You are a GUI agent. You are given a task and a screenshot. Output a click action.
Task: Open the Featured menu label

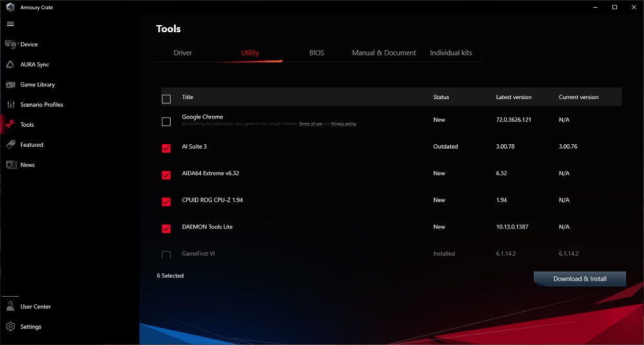point(32,145)
